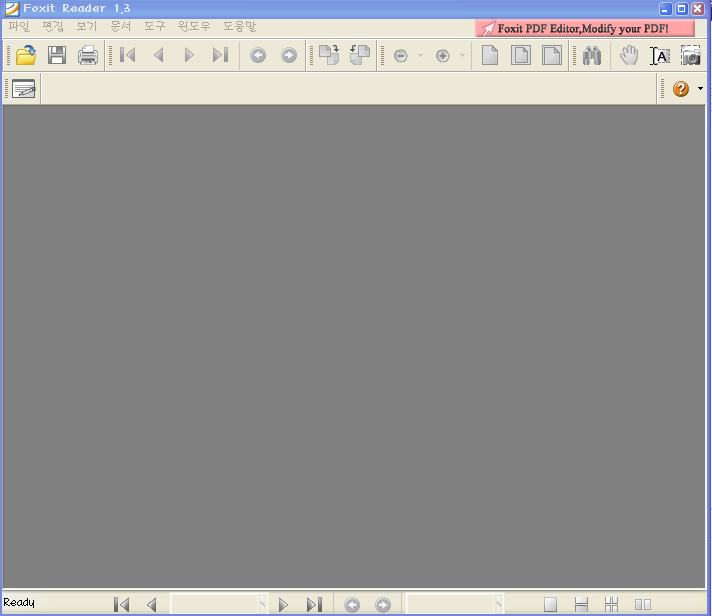Click the orange help question mark
This screenshot has height=616, width=712.
click(681, 89)
